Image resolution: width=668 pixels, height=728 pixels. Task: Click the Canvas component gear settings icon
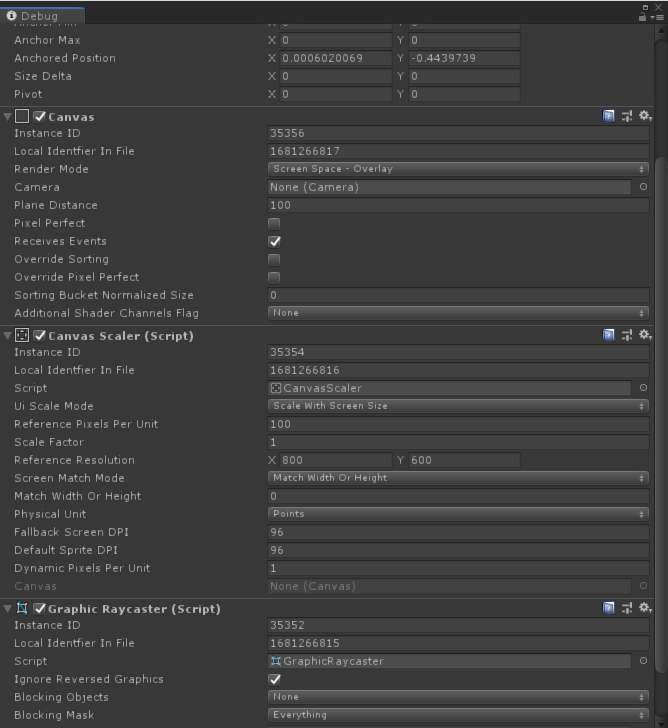pyautogui.click(x=645, y=117)
